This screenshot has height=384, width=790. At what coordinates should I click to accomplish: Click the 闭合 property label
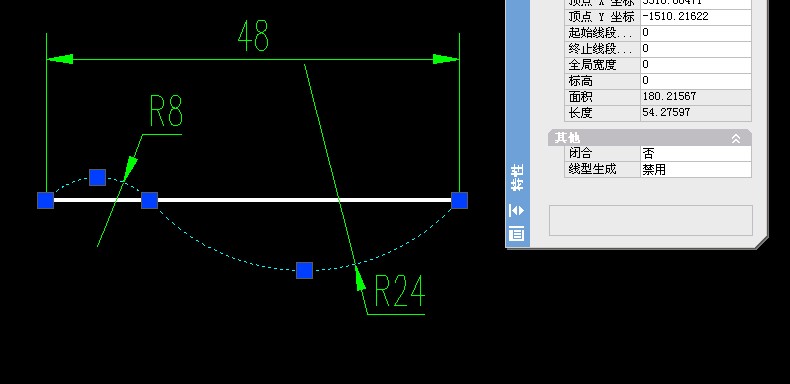(x=580, y=153)
